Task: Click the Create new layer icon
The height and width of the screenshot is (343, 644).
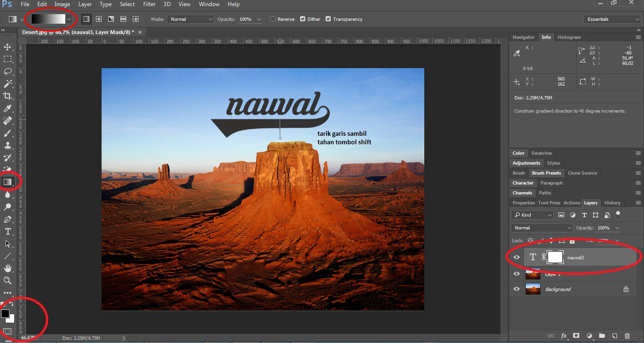Action: [615, 336]
